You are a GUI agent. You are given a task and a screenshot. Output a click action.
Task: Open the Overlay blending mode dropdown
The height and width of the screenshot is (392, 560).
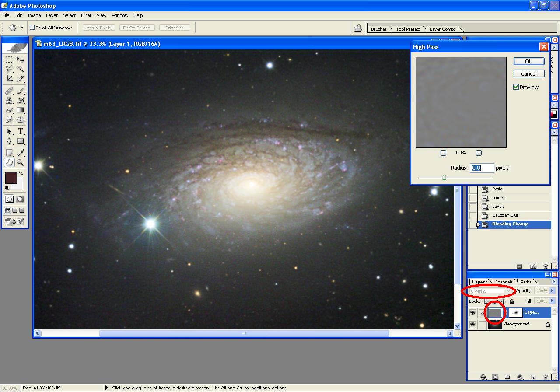pos(490,291)
